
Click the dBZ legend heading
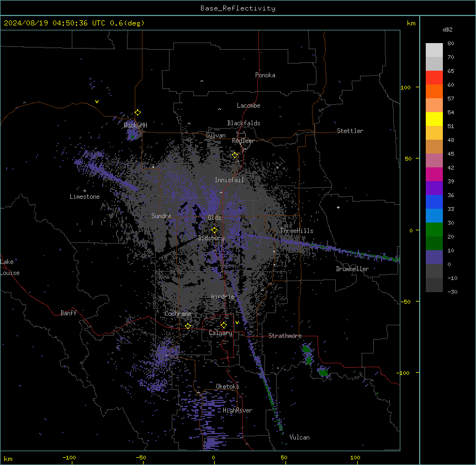(447, 30)
